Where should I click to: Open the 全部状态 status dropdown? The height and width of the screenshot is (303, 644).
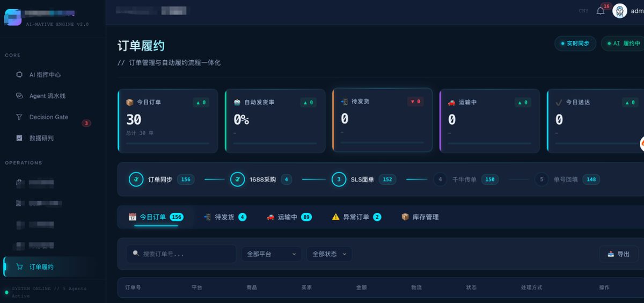coord(330,254)
